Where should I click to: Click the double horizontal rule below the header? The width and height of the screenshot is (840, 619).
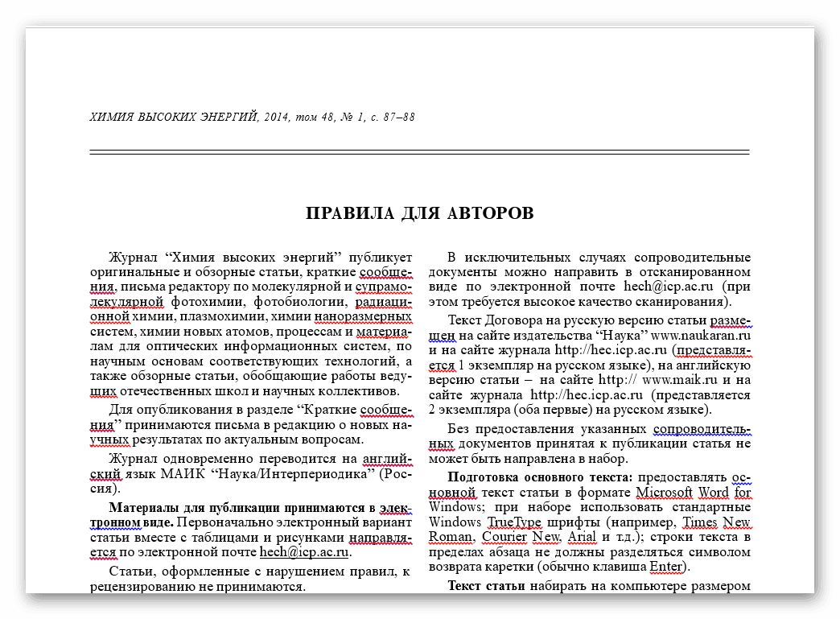pyautogui.click(x=419, y=151)
